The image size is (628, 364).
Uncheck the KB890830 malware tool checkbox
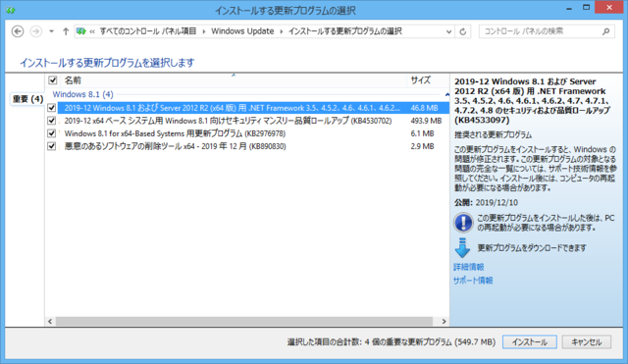[51, 146]
